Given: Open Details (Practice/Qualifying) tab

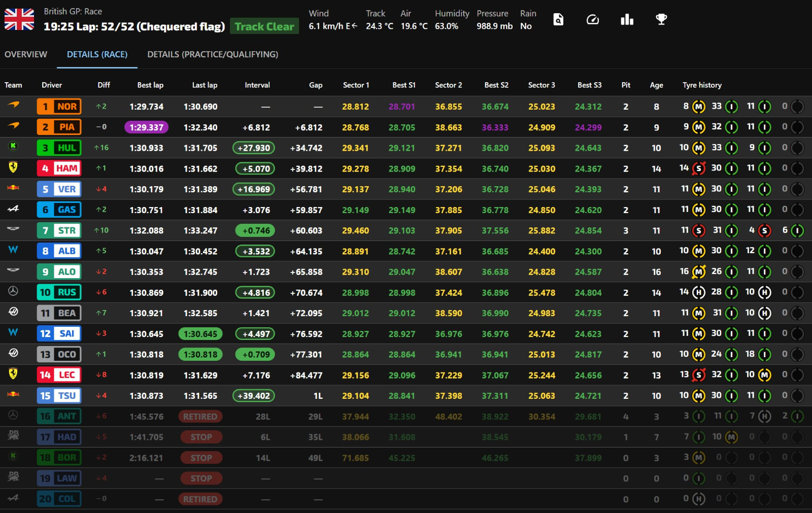Looking at the screenshot, I should pos(213,54).
